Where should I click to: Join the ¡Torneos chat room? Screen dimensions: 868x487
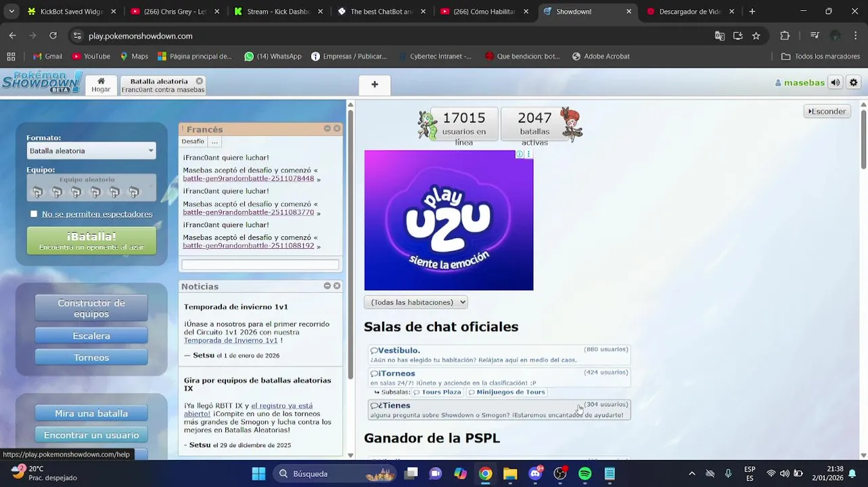coord(499,377)
